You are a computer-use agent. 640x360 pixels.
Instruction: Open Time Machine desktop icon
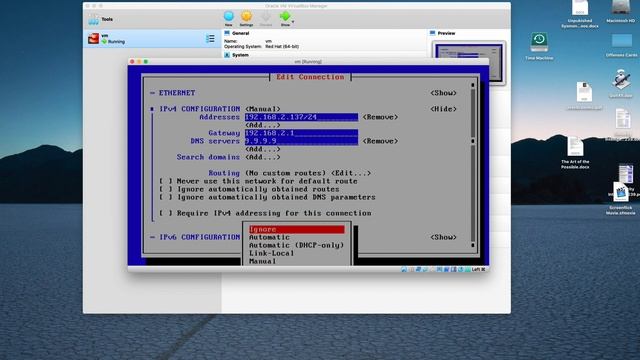(539, 42)
